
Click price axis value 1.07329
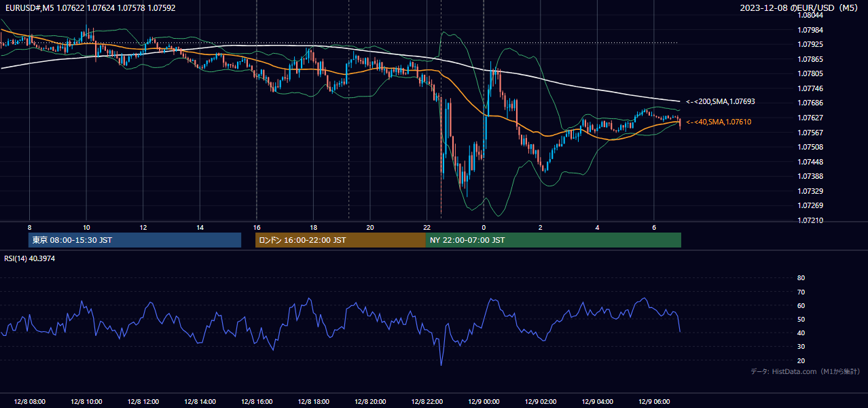810,191
